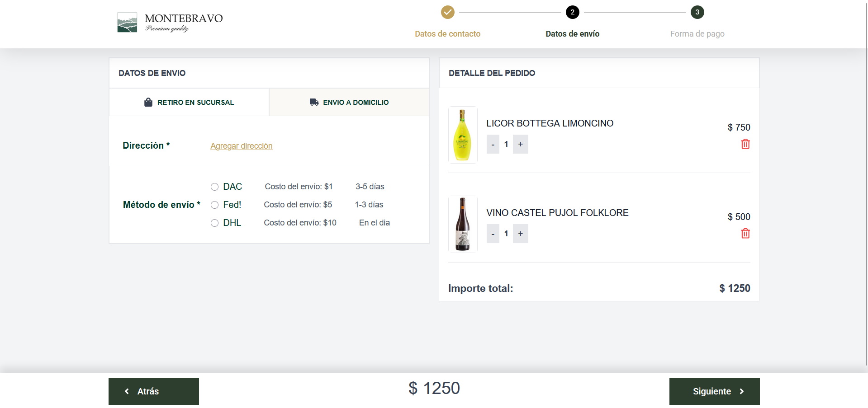Increase Vino Castel Pujol quantity
This screenshot has height=408, width=868.
520,234
